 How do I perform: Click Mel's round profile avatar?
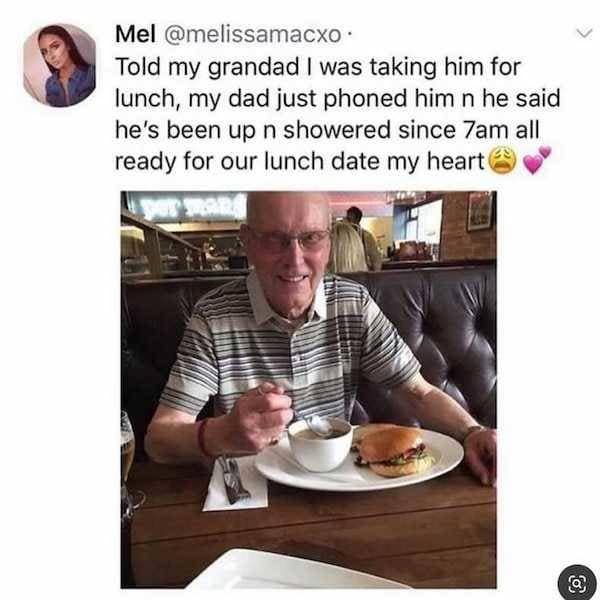[59, 65]
